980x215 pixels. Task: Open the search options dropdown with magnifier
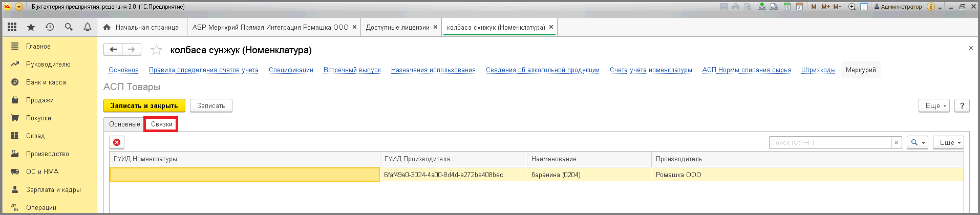[x=917, y=142]
